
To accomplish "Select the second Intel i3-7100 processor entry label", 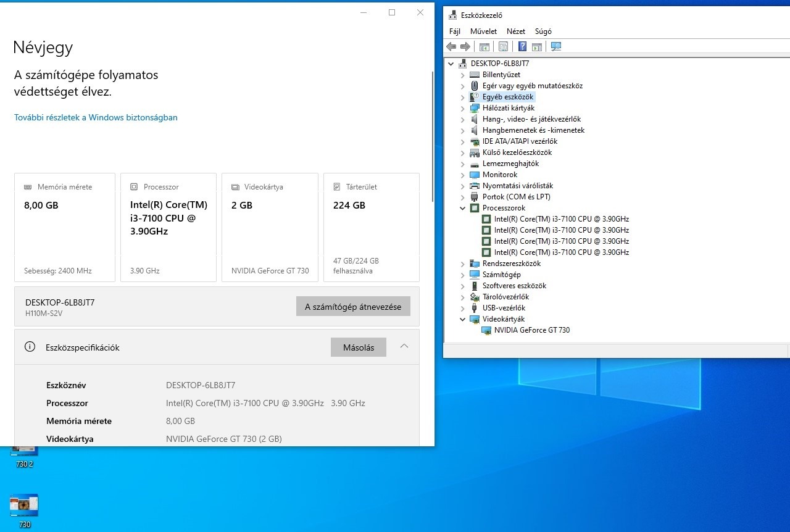I will point(562,230).
